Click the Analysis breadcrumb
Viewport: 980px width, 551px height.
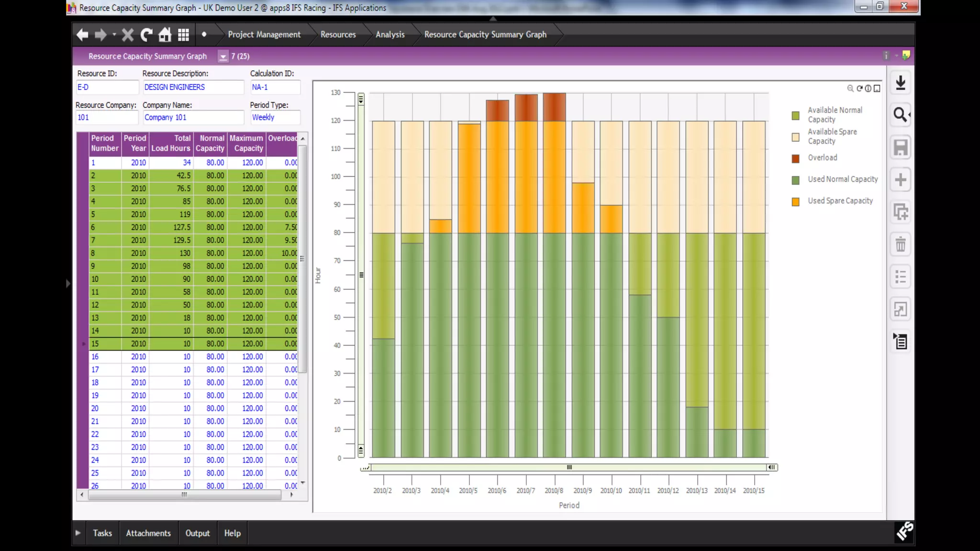click(390, 34)
